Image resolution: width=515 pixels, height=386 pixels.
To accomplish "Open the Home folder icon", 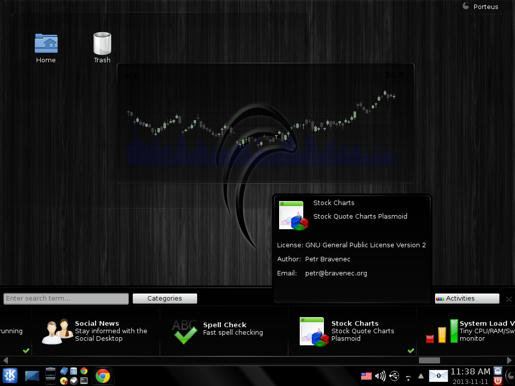I will pyautogui.click(x=46, y=48).
